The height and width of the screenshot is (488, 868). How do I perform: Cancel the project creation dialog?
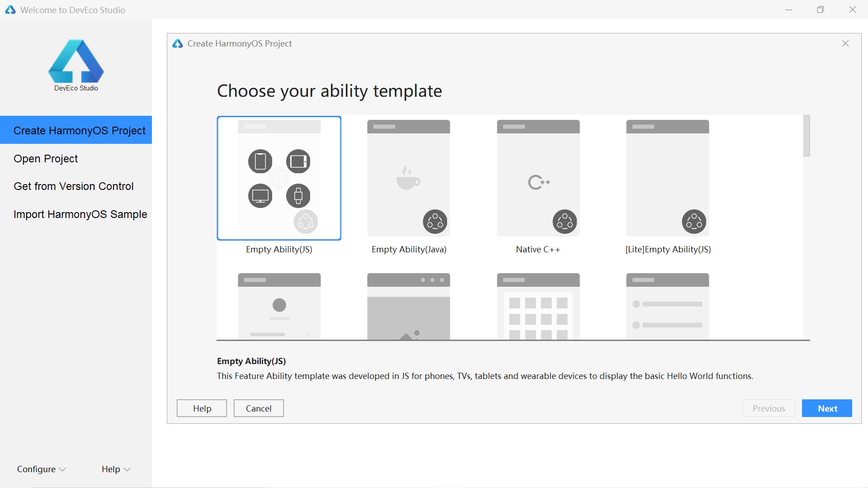point(259,408)
